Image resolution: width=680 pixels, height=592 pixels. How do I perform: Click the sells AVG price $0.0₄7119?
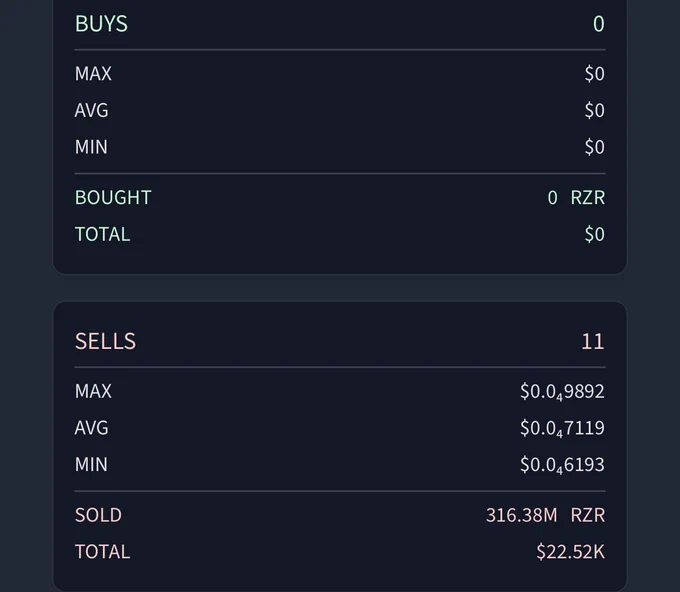(x=562, y=428)
